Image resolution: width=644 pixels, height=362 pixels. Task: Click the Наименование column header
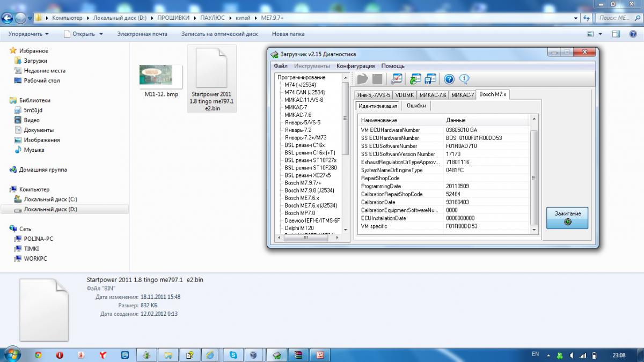click(x=401, y=120)
